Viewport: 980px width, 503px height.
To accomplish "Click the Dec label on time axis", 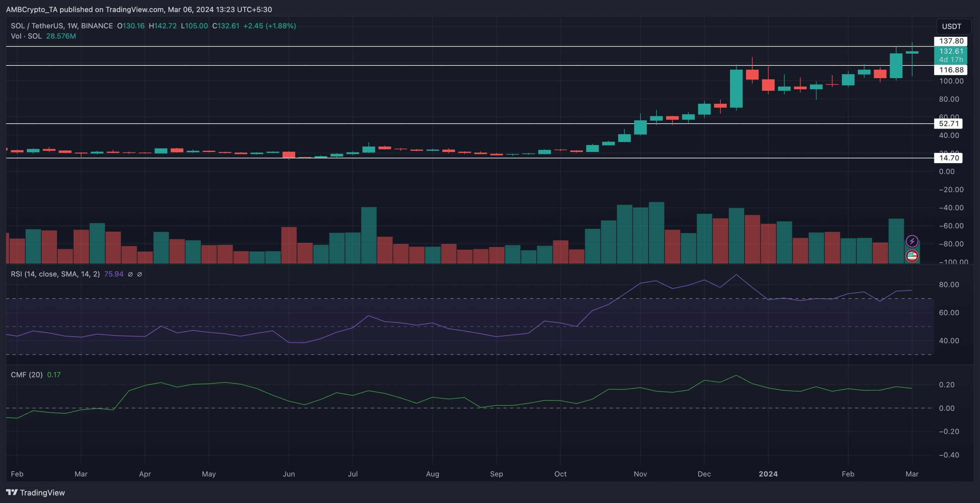I will point(704,474).
